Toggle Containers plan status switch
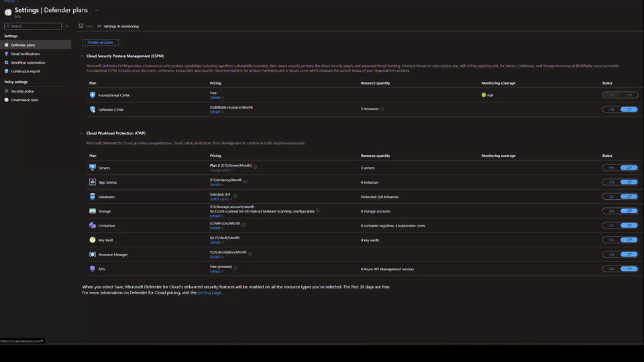This screenshot has width=644, height=362. point(620,225)
